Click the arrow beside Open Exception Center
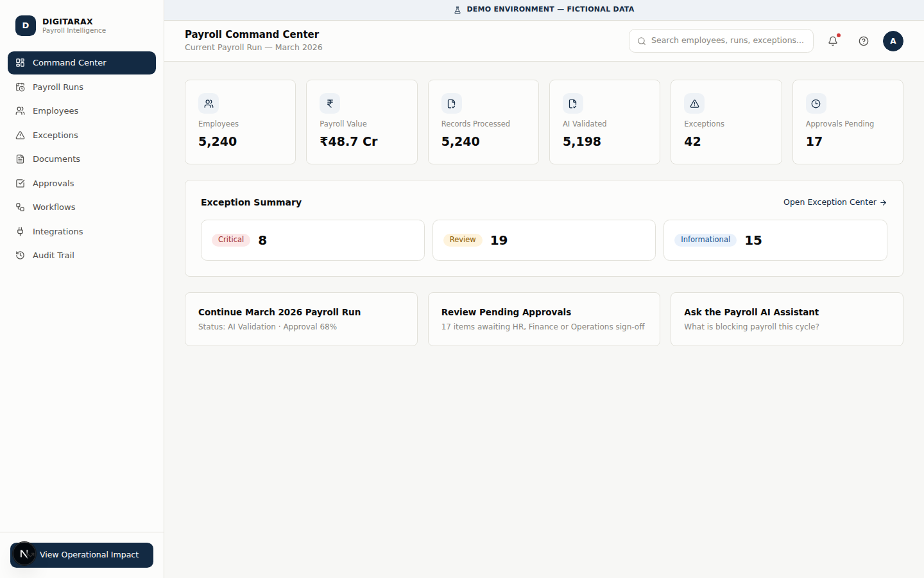Image resolution: width=924 pixels, height=578 pixels. point(884,202)
